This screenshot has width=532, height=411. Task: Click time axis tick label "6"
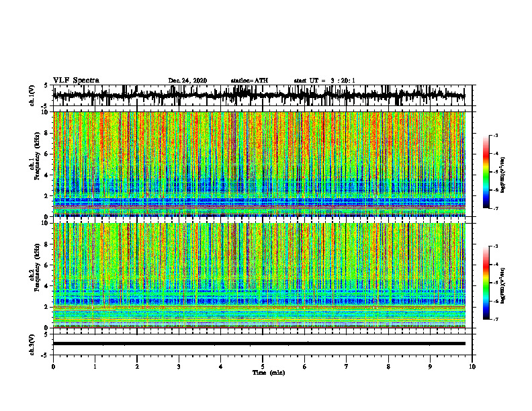point(305,367)
